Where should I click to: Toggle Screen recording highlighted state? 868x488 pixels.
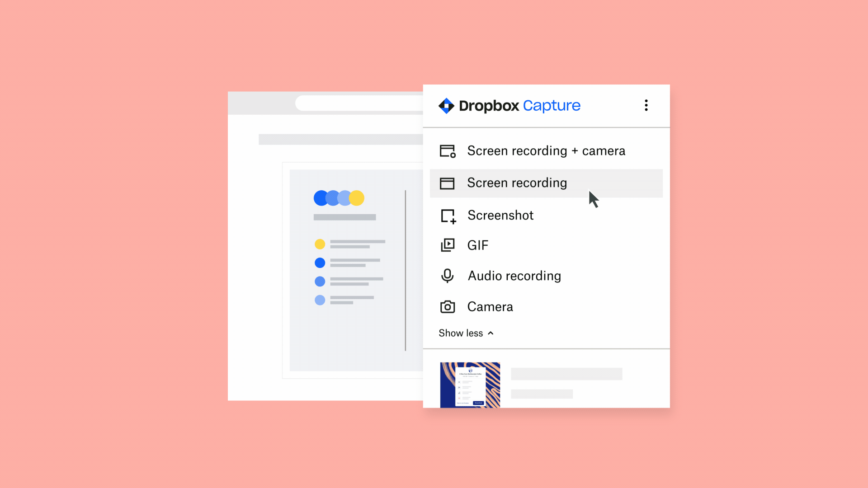pos(546,183)
